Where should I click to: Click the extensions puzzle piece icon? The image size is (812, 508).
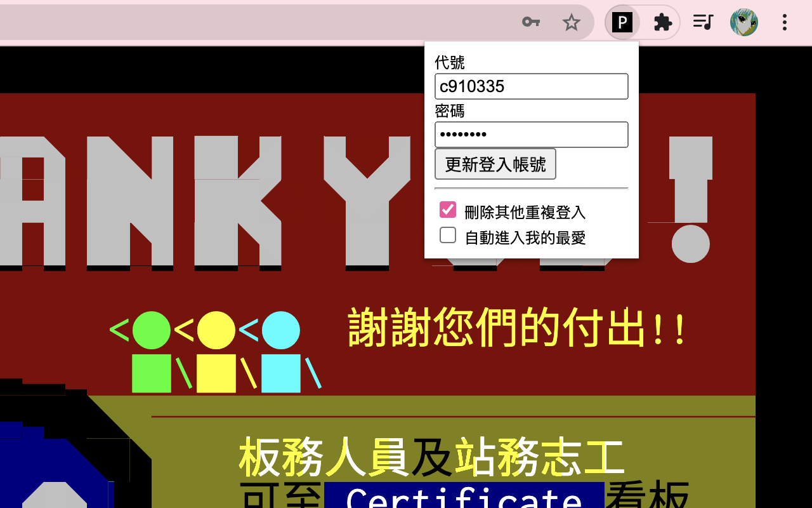[662, 22]
